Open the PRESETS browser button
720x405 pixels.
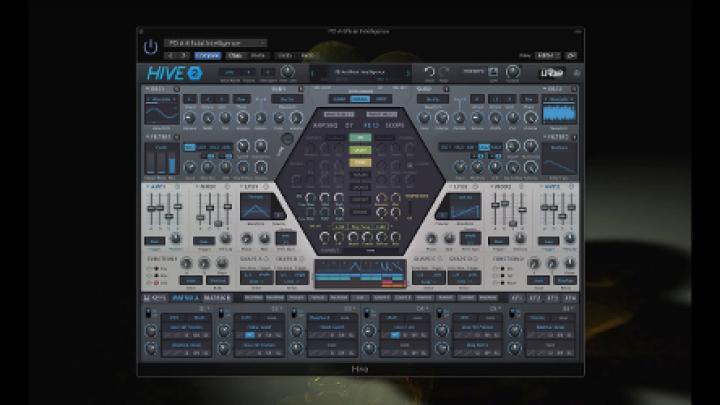click(473, 72)
